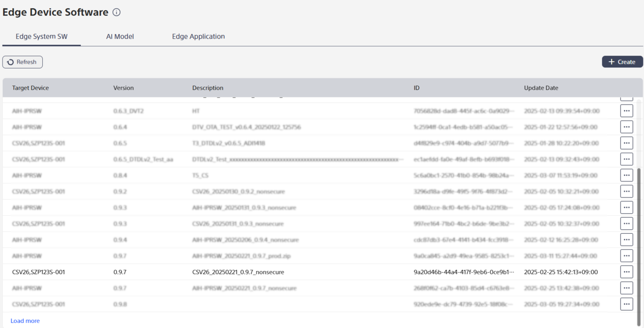Viewport: 644px width, 328px height.
Task: Click update date 2025-03-07 11:53:19+09:00
Action: (x=561, y=175)
